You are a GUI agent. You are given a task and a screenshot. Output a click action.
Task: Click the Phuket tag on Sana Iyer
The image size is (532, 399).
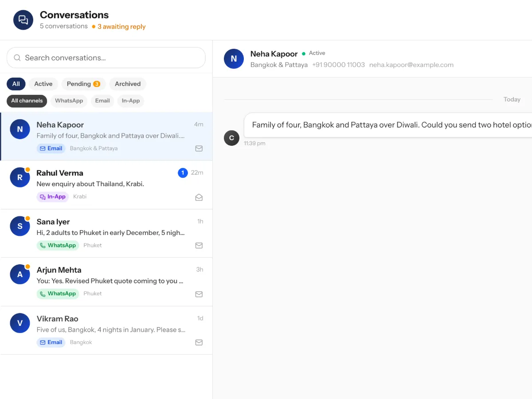point(93,245)
